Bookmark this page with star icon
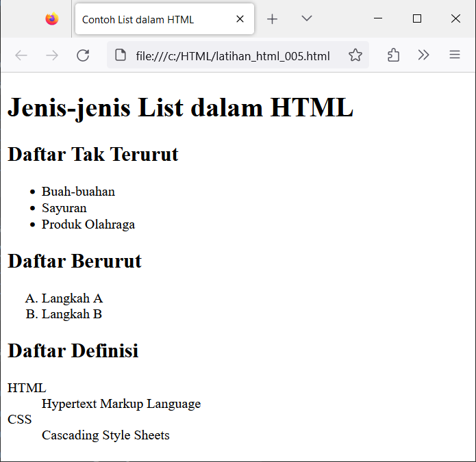This screenshot has height=462, width=476. coord(355,55)
